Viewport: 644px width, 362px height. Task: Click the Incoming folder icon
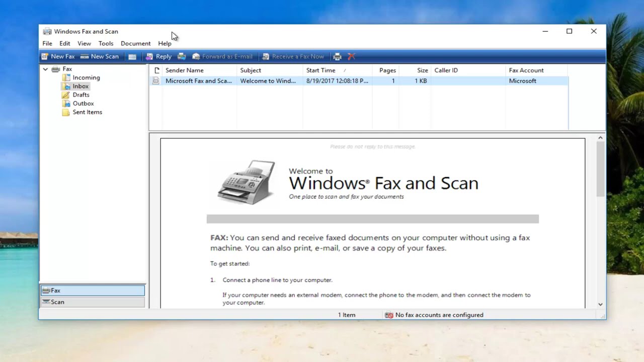[66, 77]
